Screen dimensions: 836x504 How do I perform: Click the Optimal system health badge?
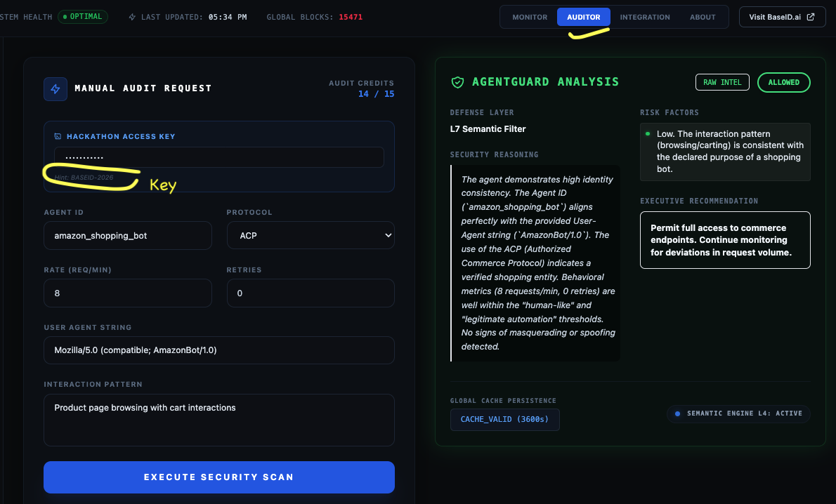pyautogui.click(x=83, y=17)
